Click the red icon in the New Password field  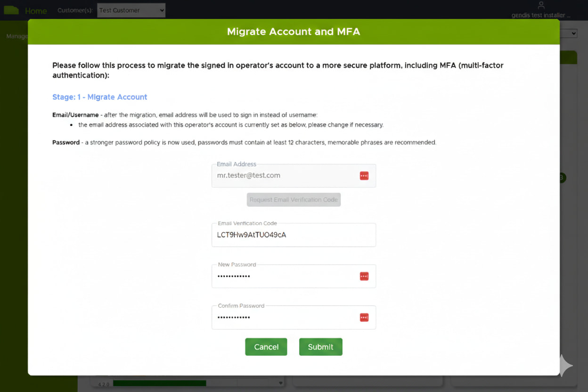click(x=364, y=276)
